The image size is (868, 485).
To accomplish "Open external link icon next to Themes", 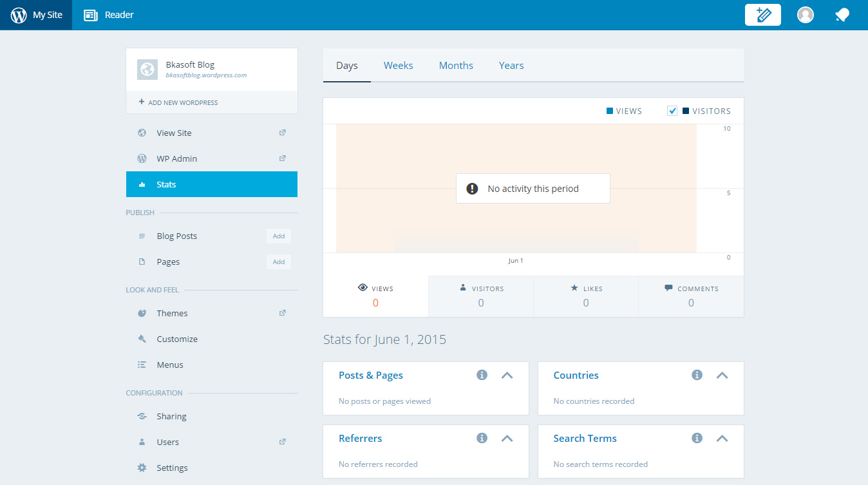I will tap(282, 313).
